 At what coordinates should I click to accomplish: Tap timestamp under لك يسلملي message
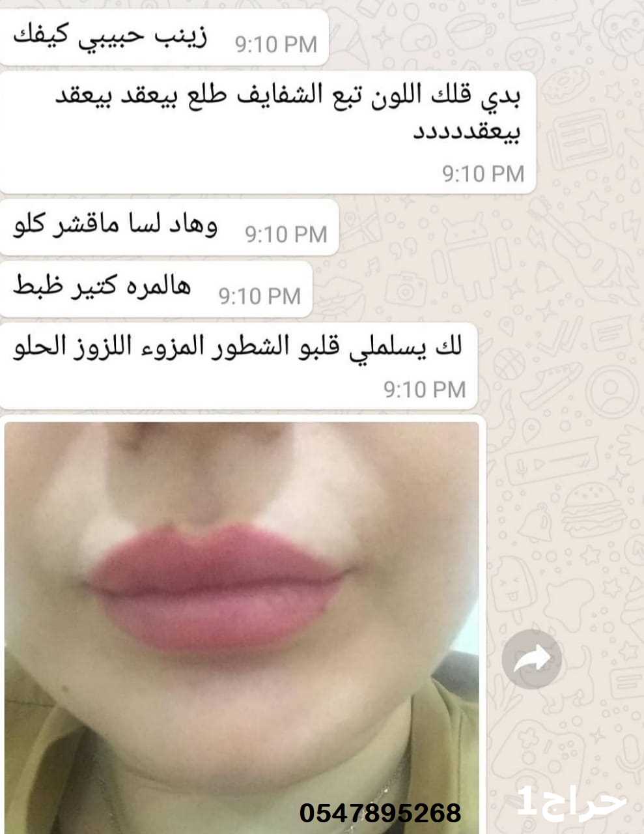[425, 389]
